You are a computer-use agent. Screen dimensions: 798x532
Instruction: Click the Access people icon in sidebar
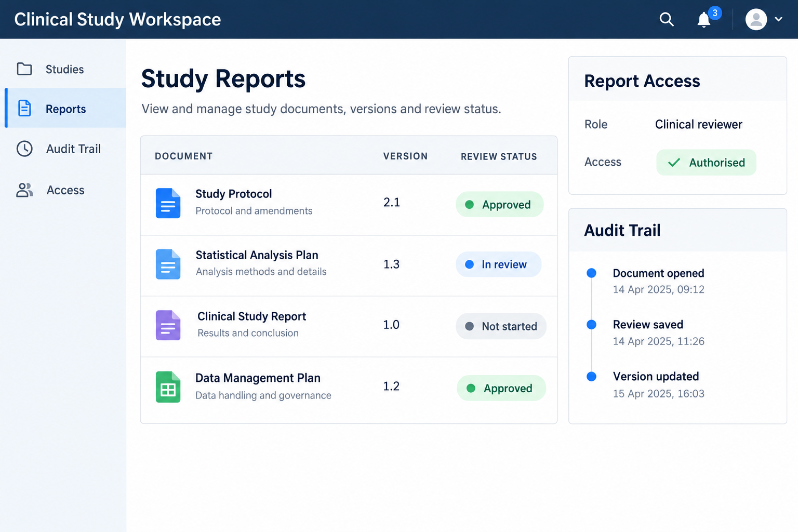24,190
